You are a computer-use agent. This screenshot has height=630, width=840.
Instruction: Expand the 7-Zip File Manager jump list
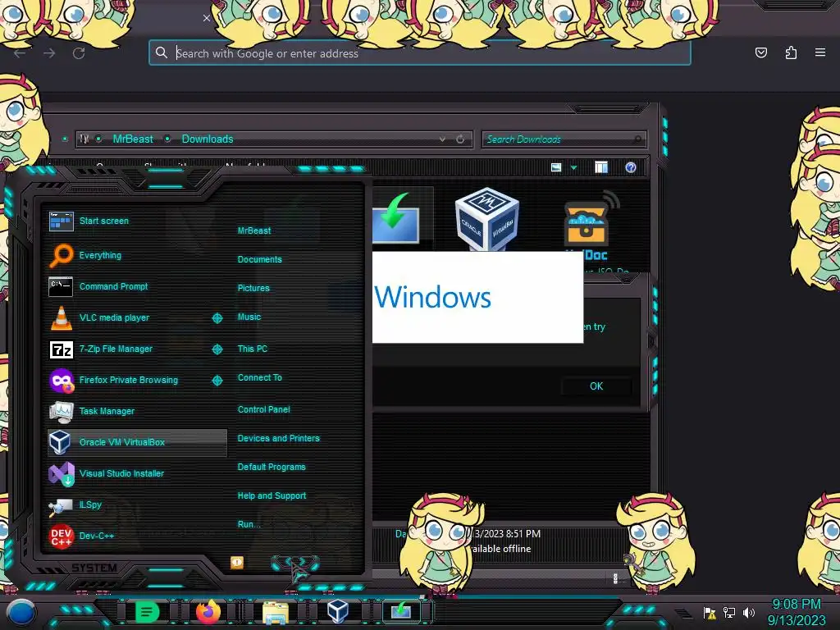[x=217, y=349]
